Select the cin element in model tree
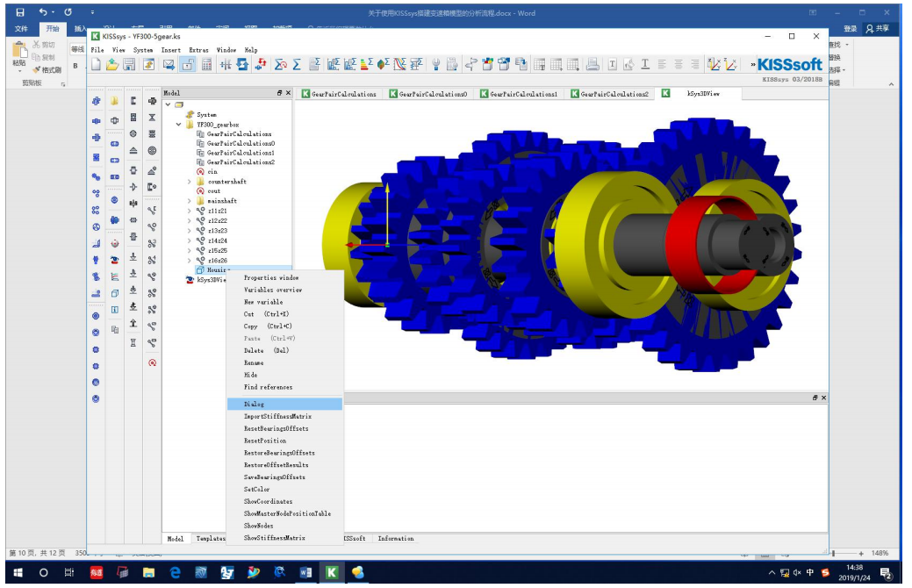 [x=212, y=172]
